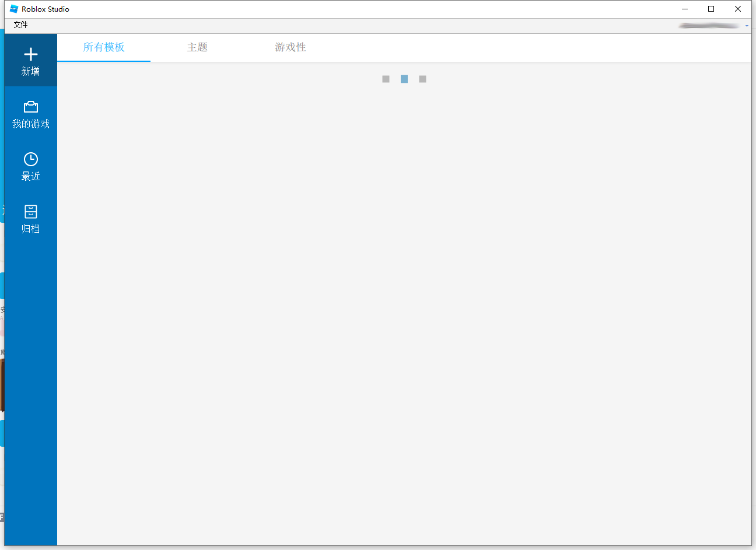Expand the account dropdown arrow
The height and width of the screenshot is (550, 756).
747,26
